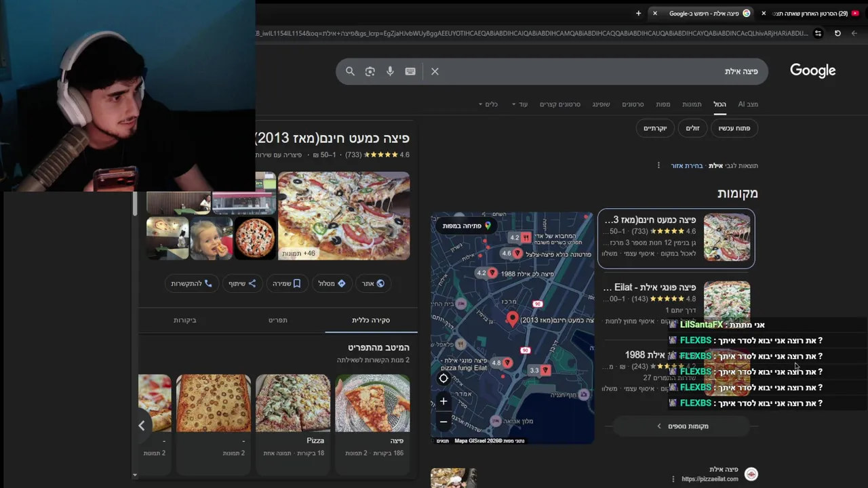Toggle the פתוח עכשיו open-now filter chip
Screen dimensions: 868x488
click(x=734, y=128)
